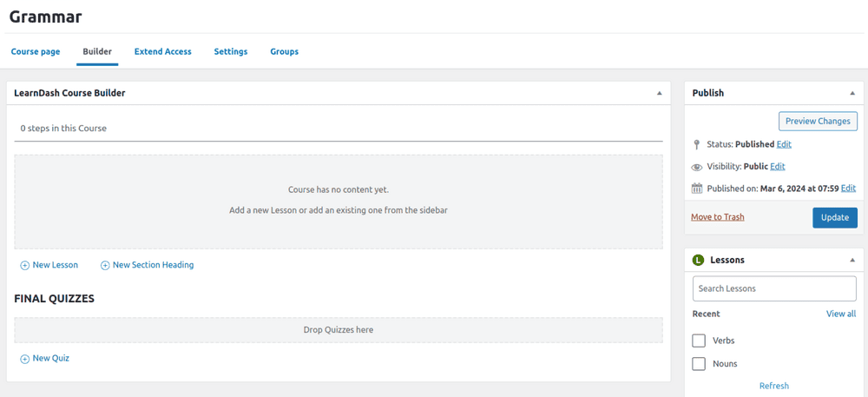Click the plus icon beside New Lesson
Viewport: 868px width, 397px height.
click(25, 266)
